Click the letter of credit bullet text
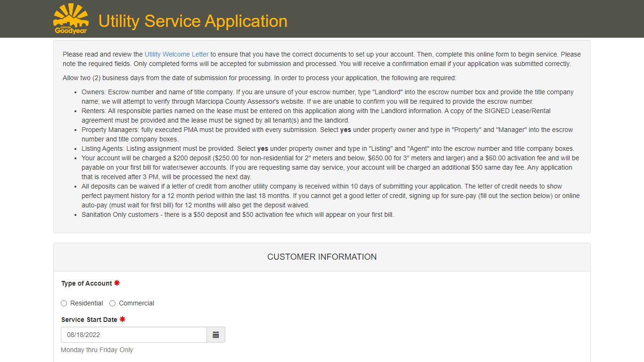 coord(330,196)
